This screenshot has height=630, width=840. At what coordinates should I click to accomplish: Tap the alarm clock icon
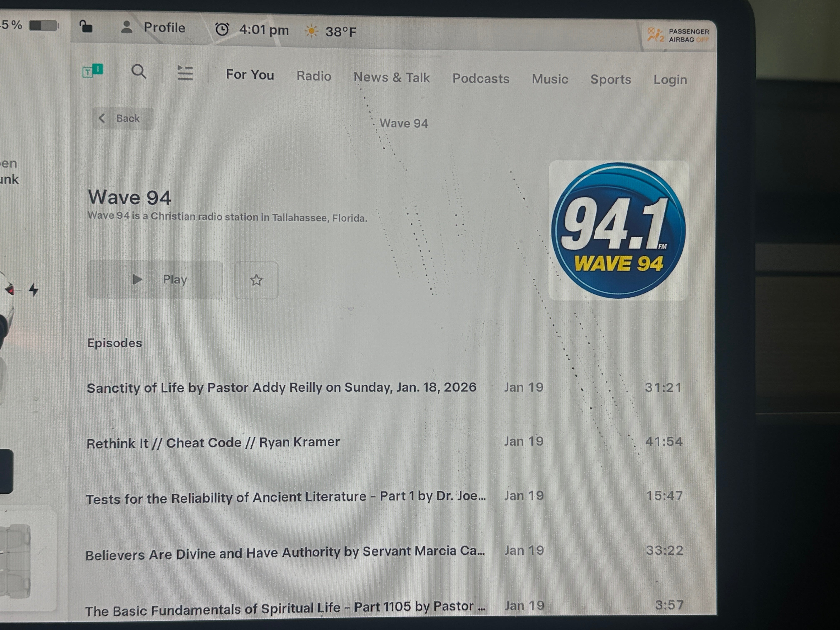[x=222, y=29]
